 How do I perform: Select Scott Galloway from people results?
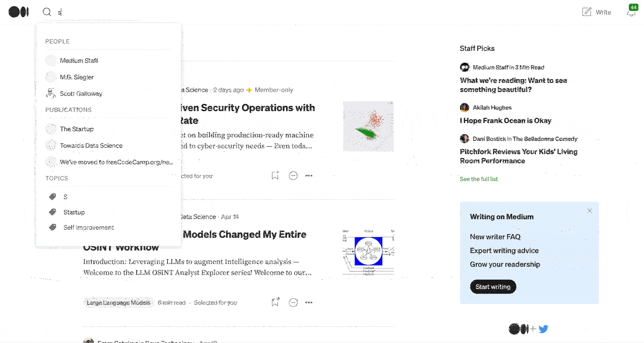81,93
